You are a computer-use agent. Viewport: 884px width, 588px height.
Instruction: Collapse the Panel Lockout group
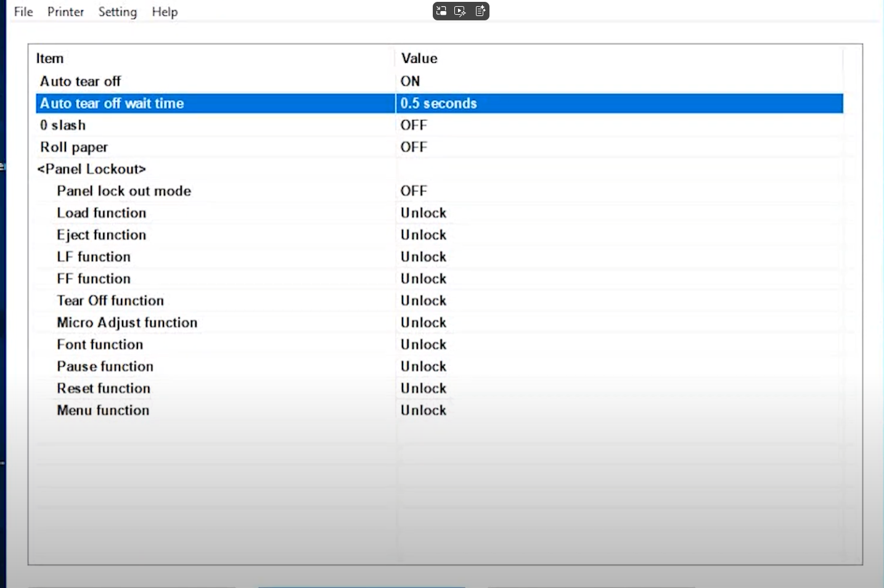pyautogui.click(x=91, y=169)
